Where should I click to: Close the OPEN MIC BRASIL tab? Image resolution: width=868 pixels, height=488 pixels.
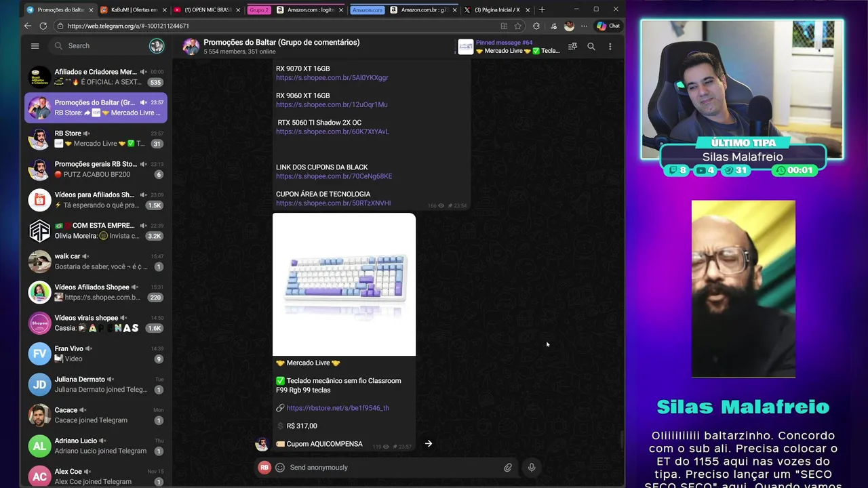tap(238, 10)
